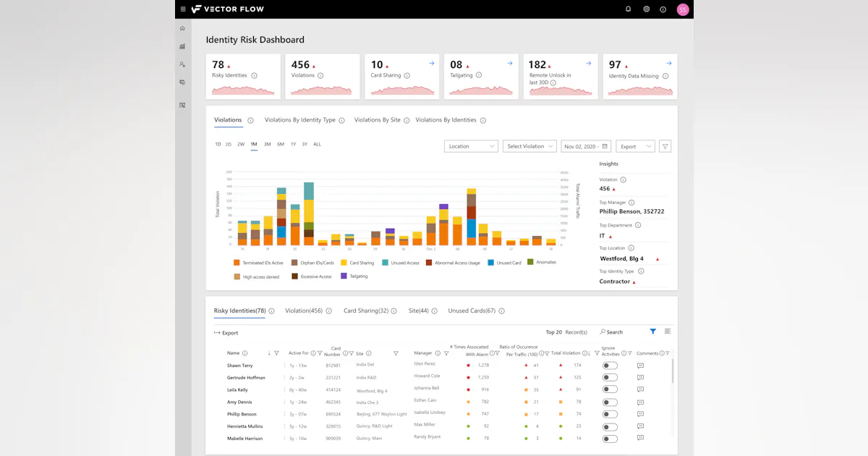Toggle Ignore Activities for Mabelle Harrison
This screenshot has width=868, height=456.
click(x=610, y=439)
